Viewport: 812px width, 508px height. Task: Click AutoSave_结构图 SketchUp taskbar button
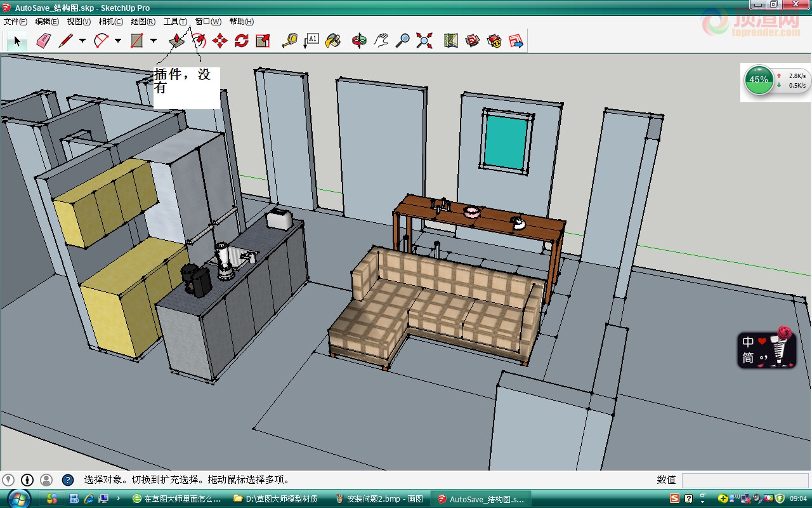(481, 499)
